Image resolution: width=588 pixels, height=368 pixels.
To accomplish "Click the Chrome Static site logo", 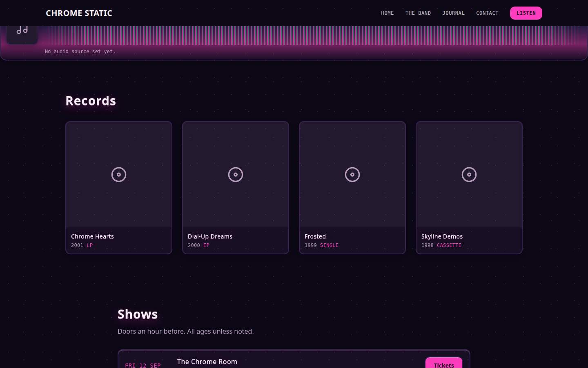I will pyautogui.click(x=79, y=13).
